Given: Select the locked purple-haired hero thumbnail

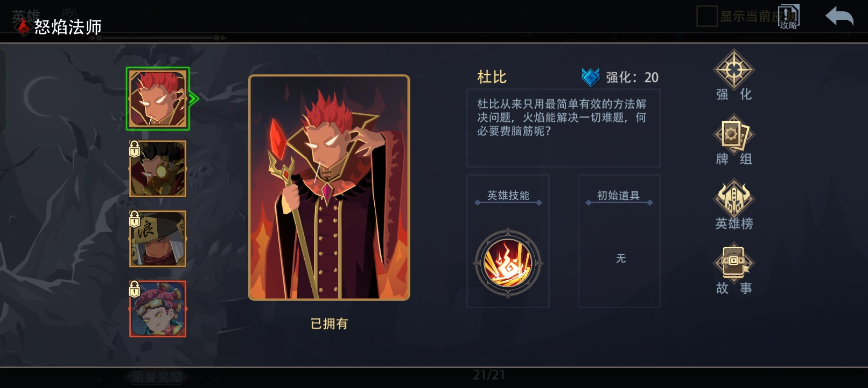Looking at the screenshot, I should point(158,309).
